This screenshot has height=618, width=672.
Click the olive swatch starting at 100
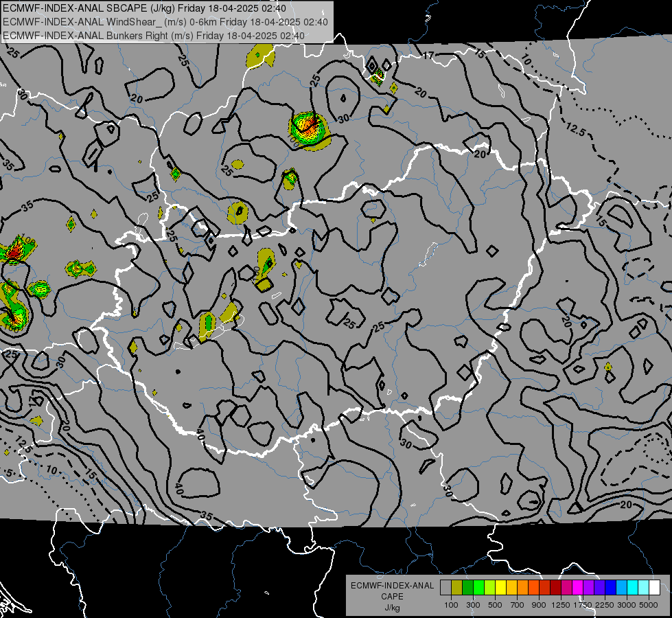point(457,588)
